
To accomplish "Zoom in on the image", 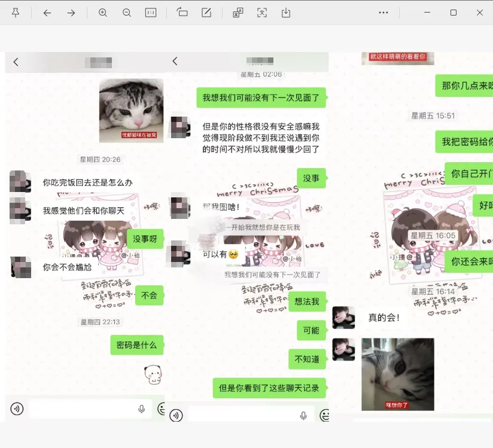I will [x=103, y=13].
